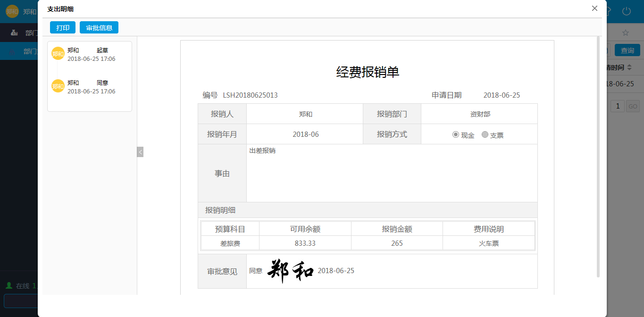This screenshot has height=317, width=644.
Task: Click the avatar beside the 起草 record
Action: click(x=58, y=54)
